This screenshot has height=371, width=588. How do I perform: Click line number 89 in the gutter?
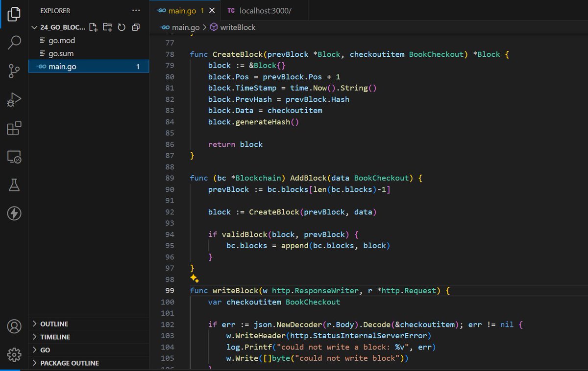[x=170, y=178]
